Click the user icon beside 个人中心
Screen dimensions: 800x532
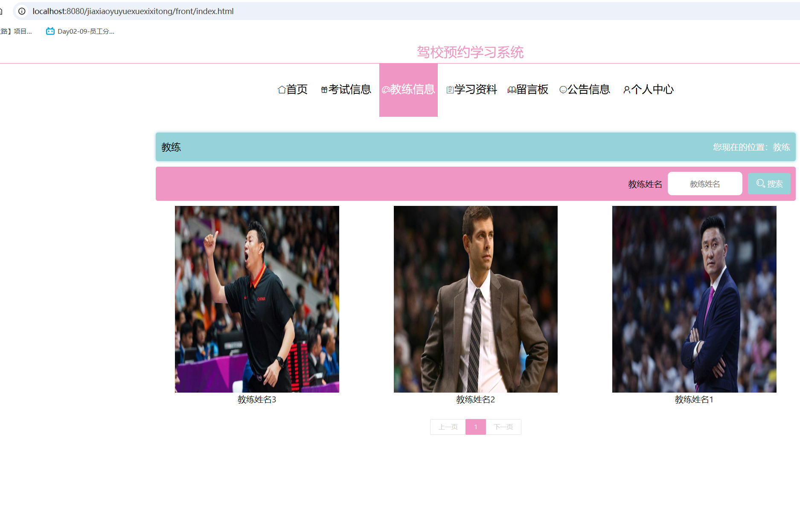(x=627, y=90)
